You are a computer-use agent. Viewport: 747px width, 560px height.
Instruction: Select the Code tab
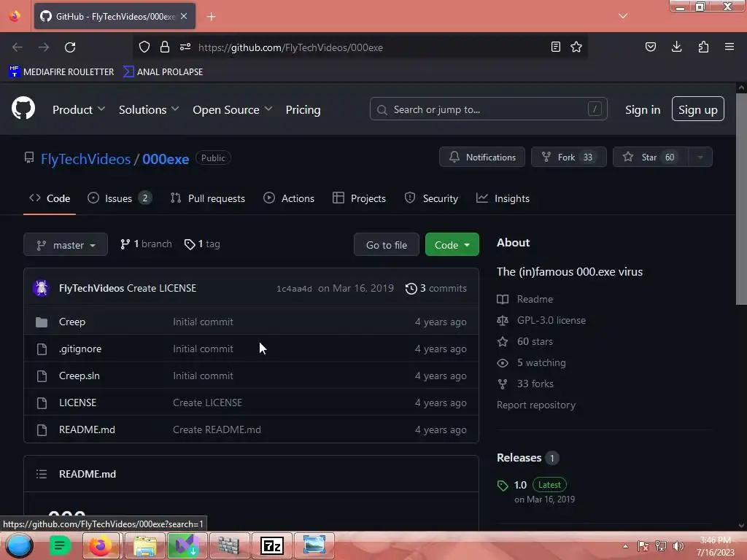50,198
